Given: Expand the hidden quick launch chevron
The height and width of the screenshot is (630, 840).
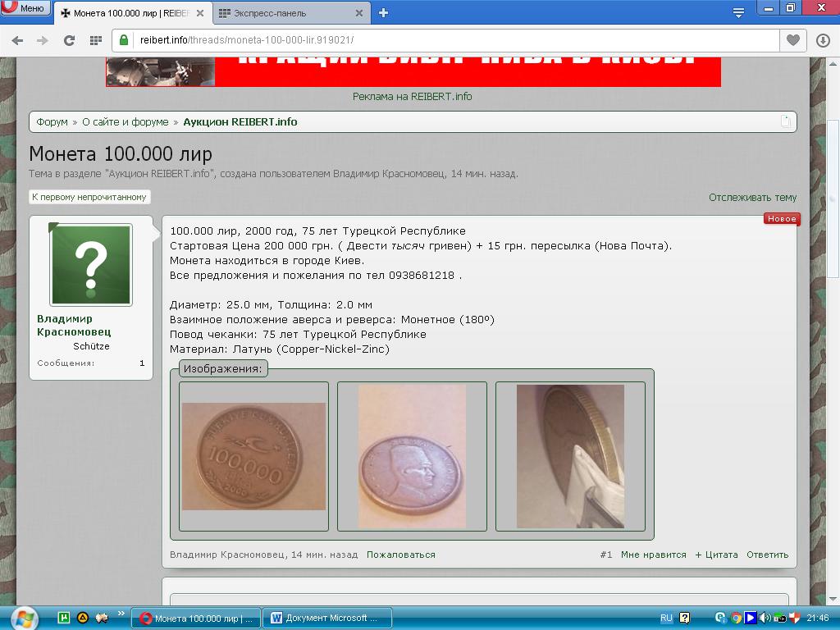Looking at the screenshot, I should point(121,613).
